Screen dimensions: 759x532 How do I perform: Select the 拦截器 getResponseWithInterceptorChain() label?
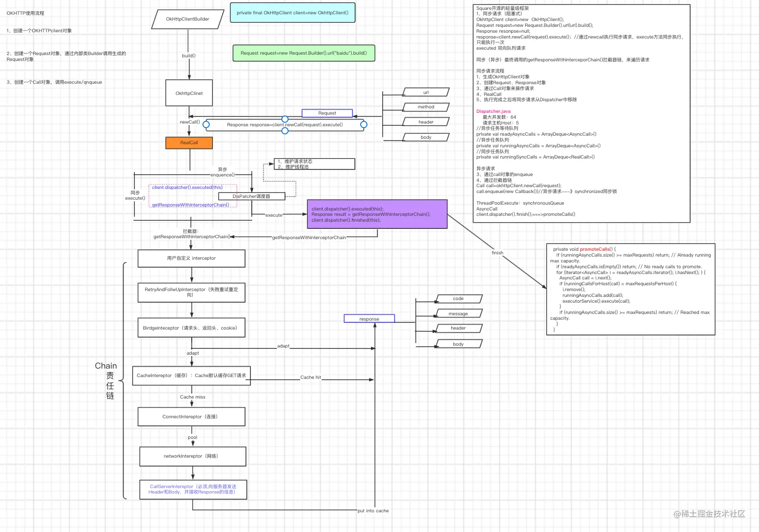point(191,234)
